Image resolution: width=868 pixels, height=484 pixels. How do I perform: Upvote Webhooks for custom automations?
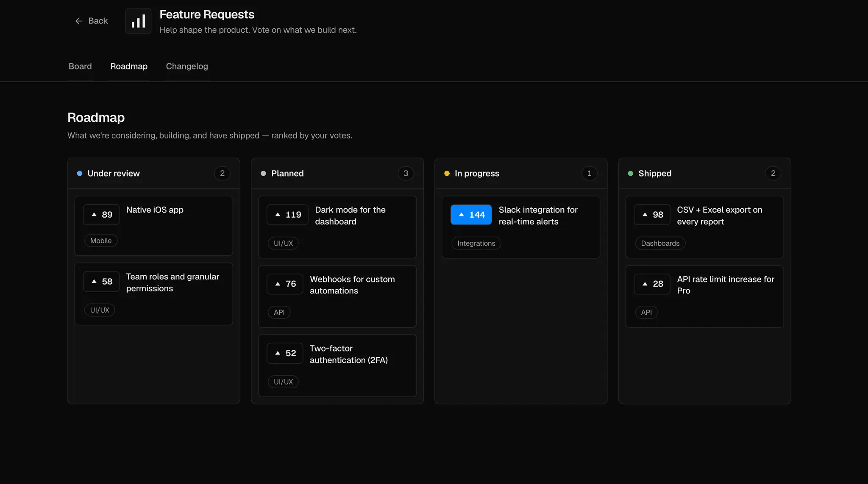[285, 284]
